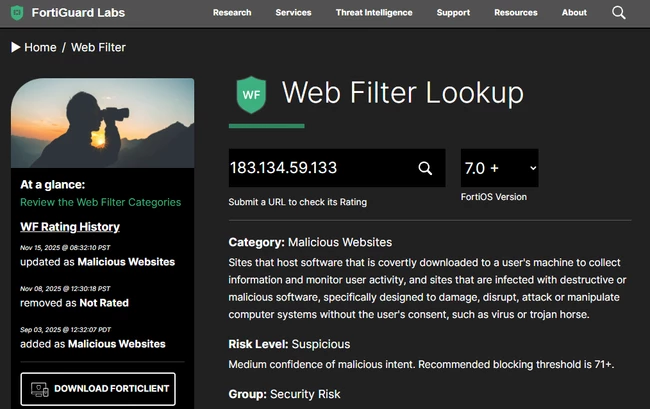Select the text 'updated as Malicious Websites'
This screenshot has width=650, height=409.
click(x=97, y=262)
